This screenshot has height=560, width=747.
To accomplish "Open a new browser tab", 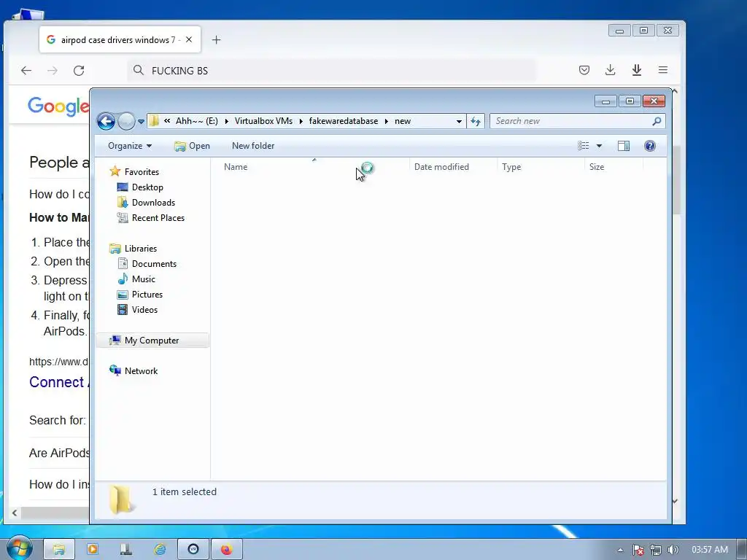I will [216, 40].
